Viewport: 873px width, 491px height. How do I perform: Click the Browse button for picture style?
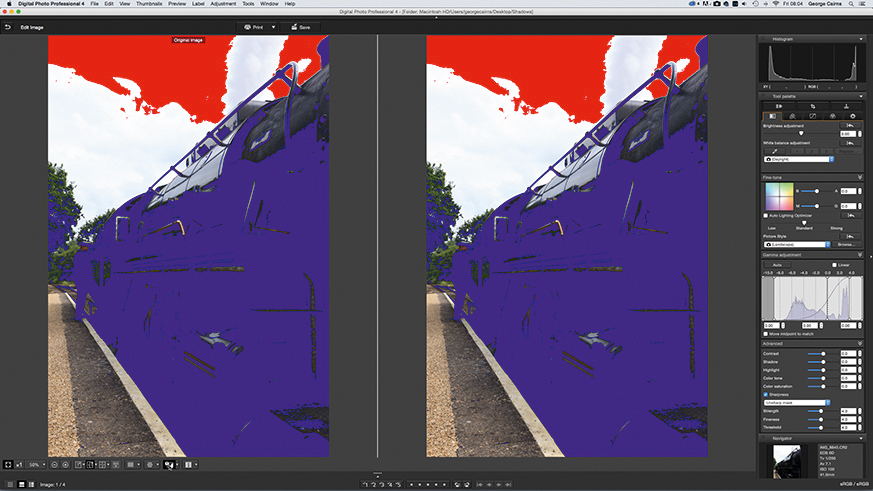[x=846, y=244]
